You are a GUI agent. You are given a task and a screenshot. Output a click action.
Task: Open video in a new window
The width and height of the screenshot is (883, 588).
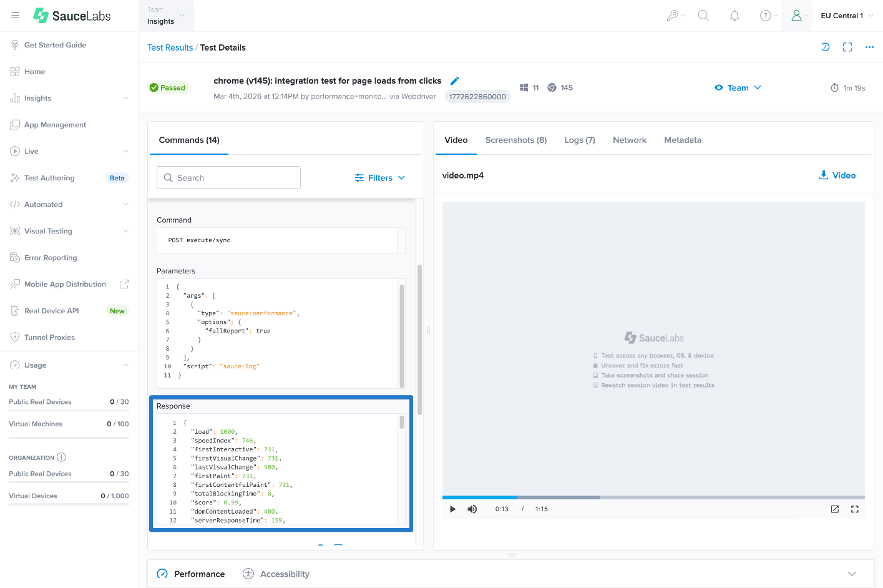(x=835, y=509)
